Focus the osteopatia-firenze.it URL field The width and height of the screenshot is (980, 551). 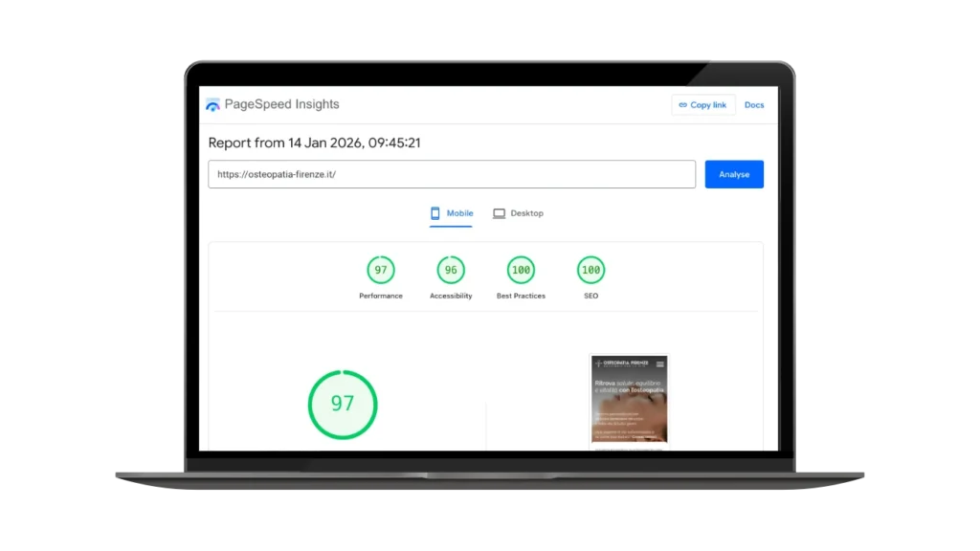point(451,174)
